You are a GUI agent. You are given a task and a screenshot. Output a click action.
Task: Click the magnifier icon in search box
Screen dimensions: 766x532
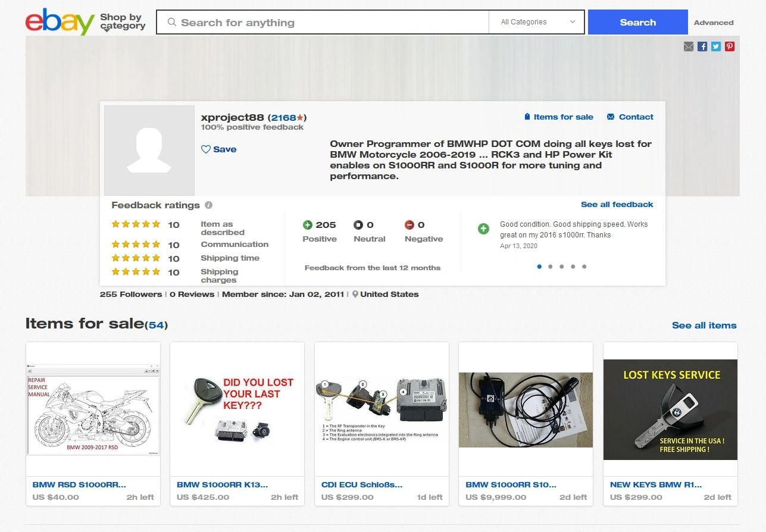pyautogui.click(x=172, y=23)
